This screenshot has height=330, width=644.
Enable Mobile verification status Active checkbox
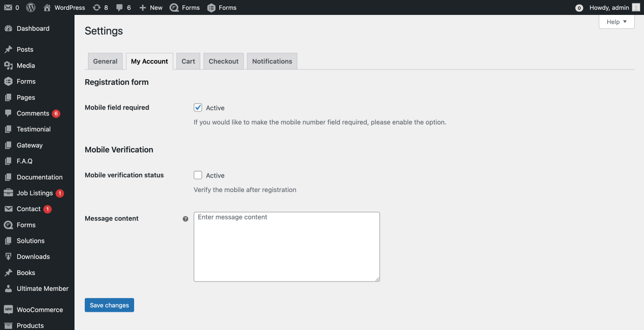click(198, 175)
